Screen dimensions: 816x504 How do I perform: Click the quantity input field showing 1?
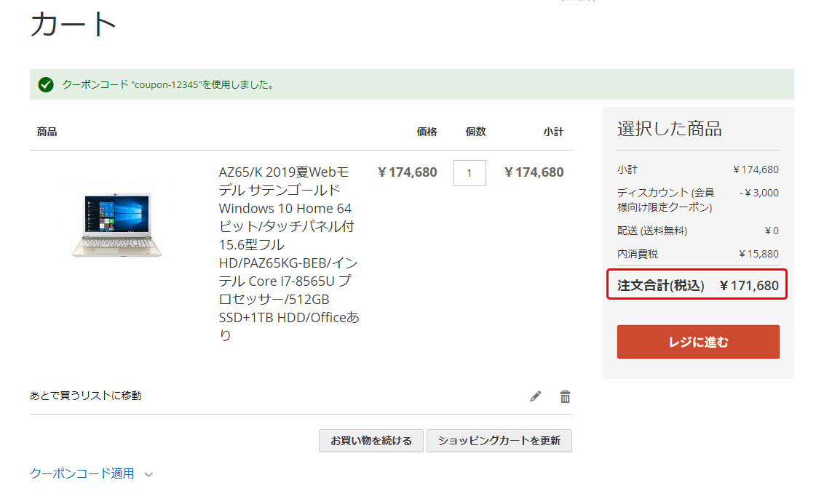point(470,172)
